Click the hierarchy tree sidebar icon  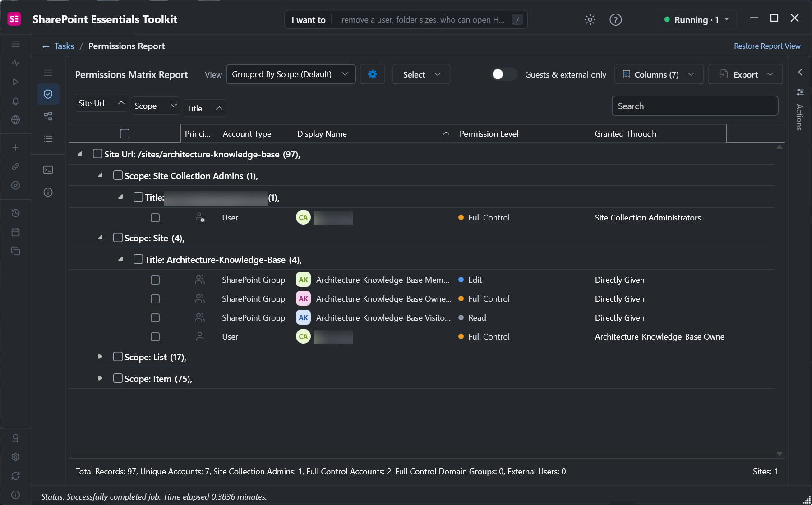[48, 116]
